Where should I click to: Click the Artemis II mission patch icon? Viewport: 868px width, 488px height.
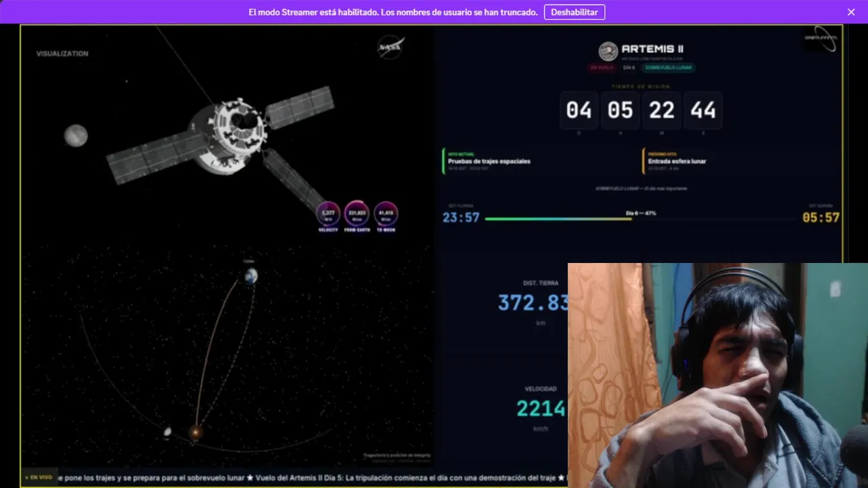608,51
